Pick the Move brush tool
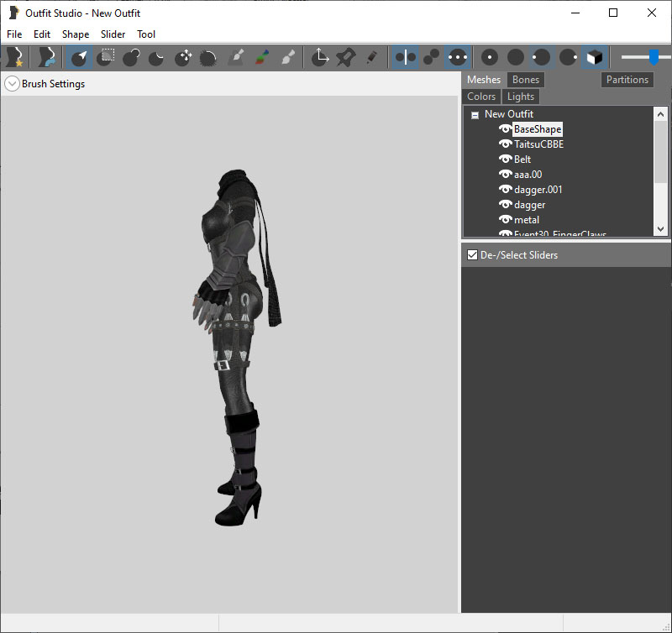This screenshot has height=633, width=672. [183, 57]
